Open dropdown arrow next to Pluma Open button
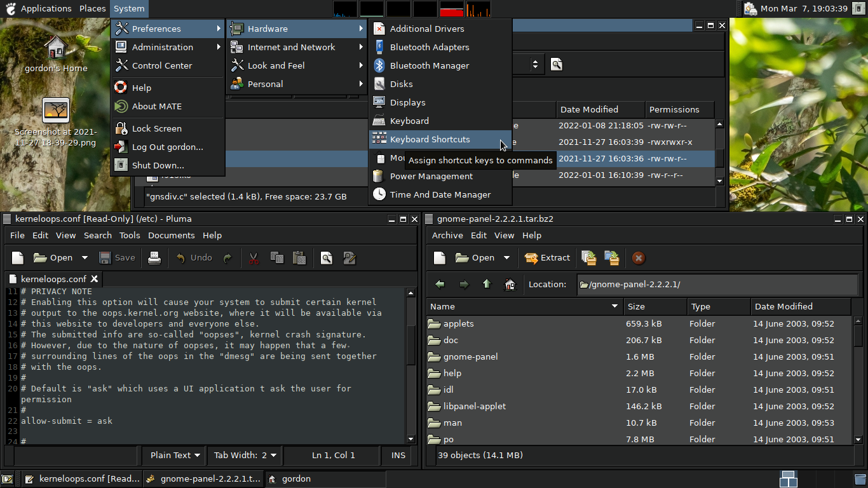 (x=85, y=258)
